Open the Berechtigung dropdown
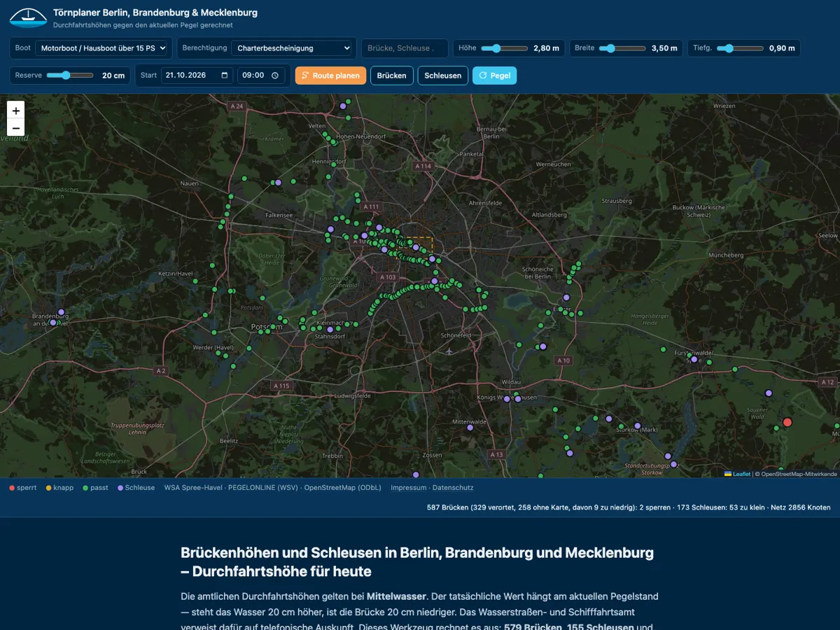This screenshot has width=840, height=630. pos(291,48)
